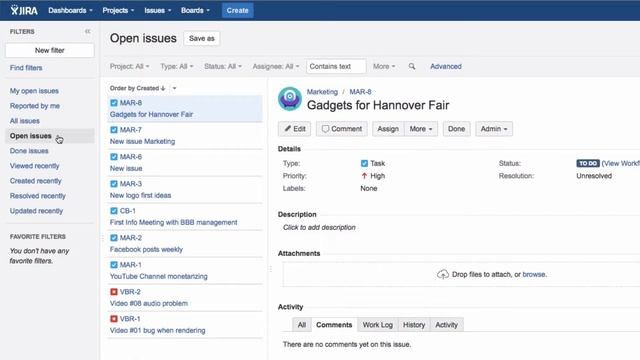
Task: Open the More criteria dropdown in filter bar
Action: coord(384,66)
